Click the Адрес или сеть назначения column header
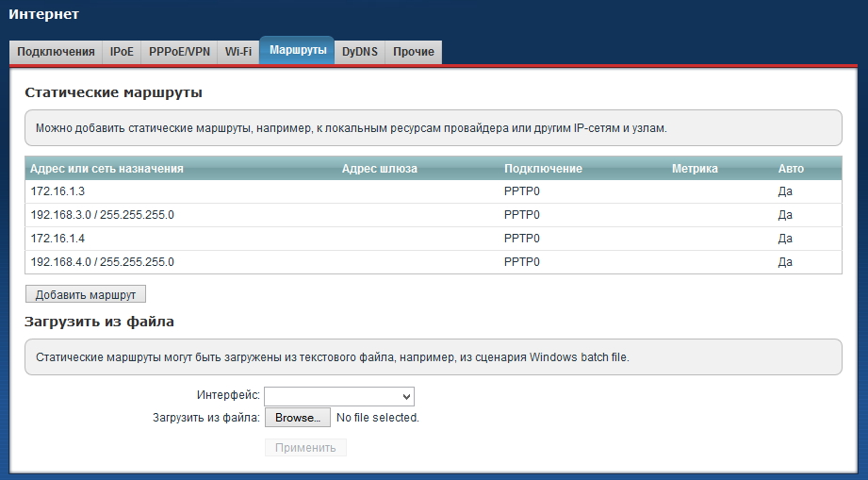868x480 pixels. 106,169
